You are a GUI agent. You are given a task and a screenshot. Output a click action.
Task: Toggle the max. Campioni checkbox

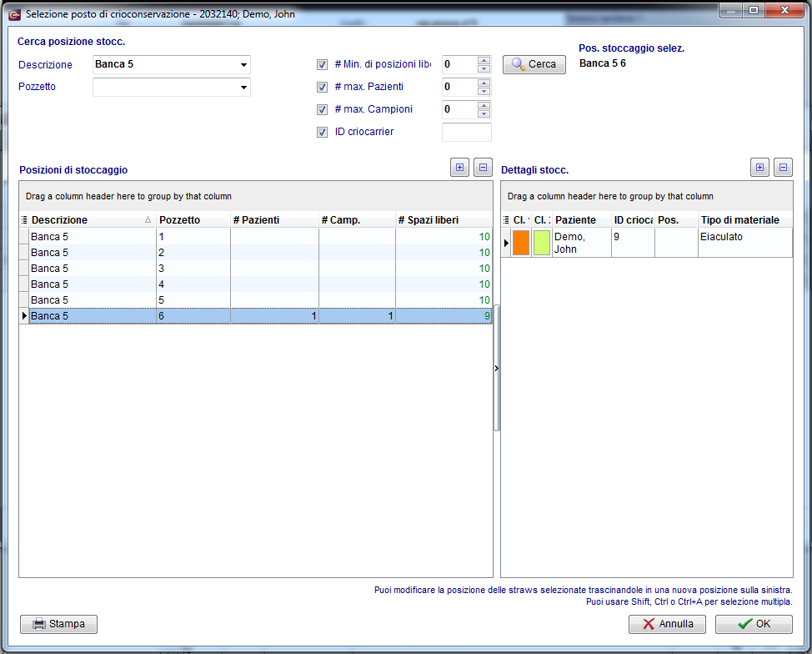click(322, 110)
